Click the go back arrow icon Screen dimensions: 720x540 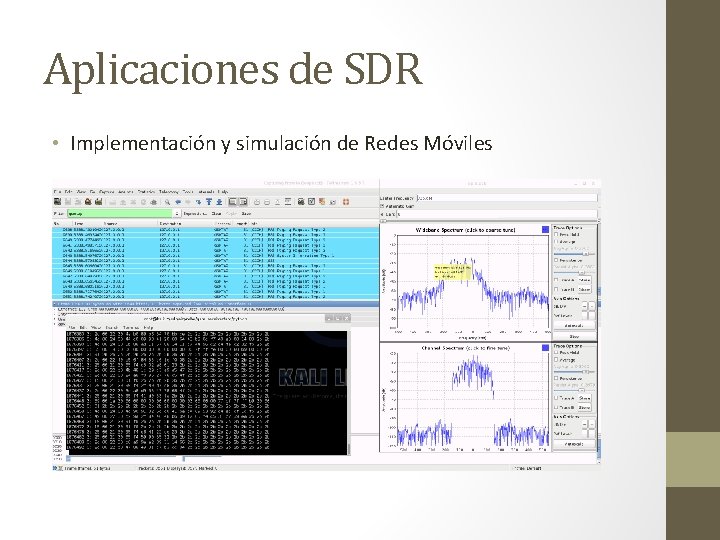(x=178, y=202)
